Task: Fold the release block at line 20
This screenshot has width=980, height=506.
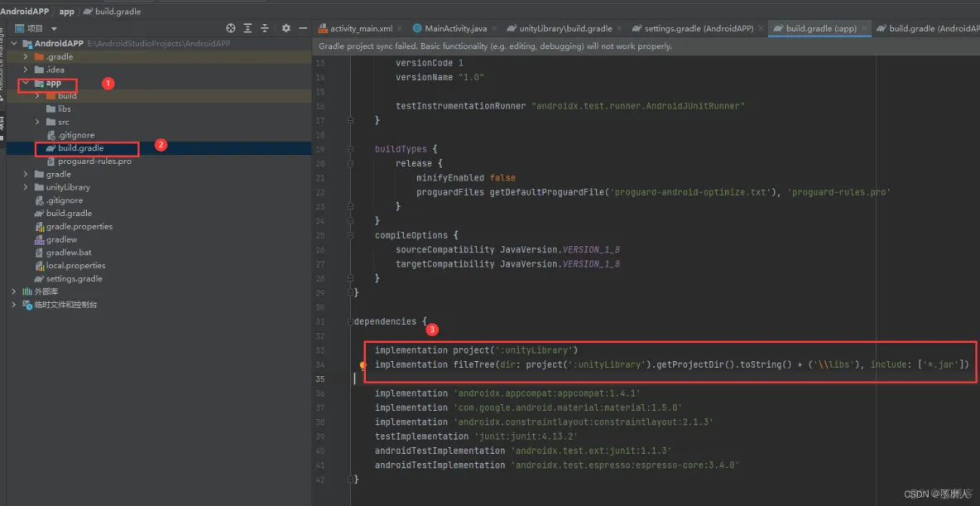Action: [x=351, y=164]
